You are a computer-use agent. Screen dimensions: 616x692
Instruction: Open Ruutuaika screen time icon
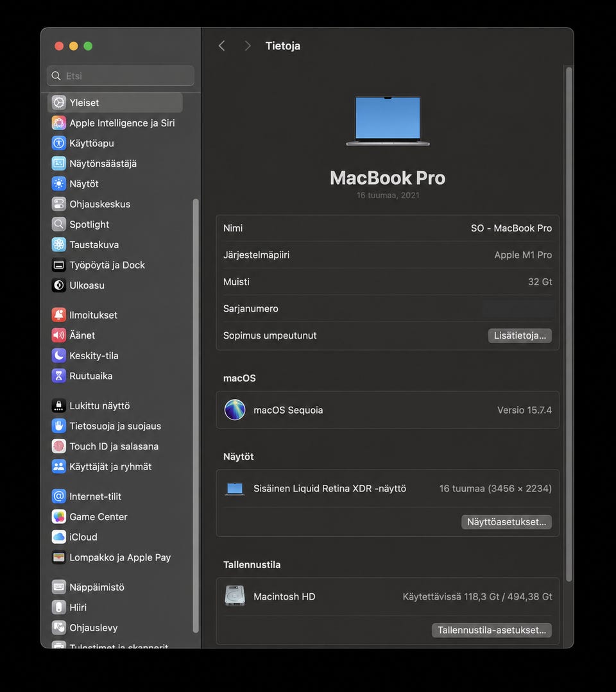tap(59, 376)
